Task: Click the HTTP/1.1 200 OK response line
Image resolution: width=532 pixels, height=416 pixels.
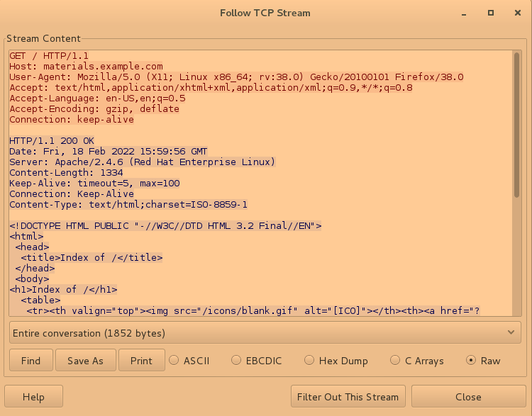Action: 52,140
